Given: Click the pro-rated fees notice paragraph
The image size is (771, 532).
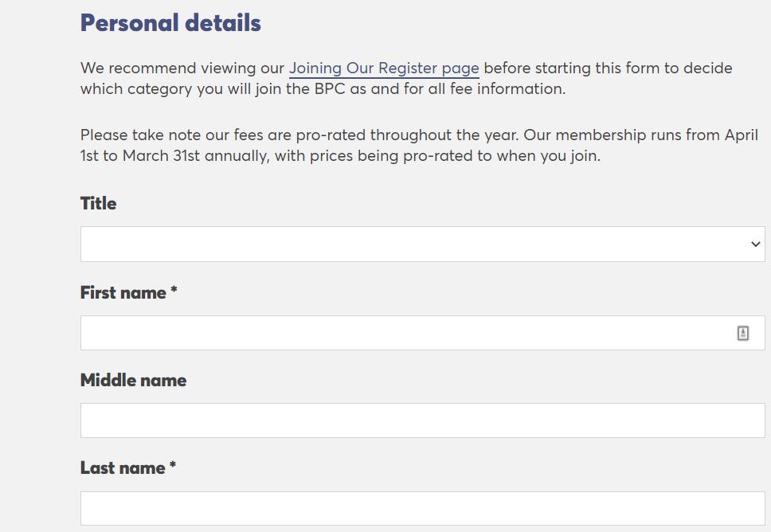Looking at the screenshot, I should click(419, 146).
